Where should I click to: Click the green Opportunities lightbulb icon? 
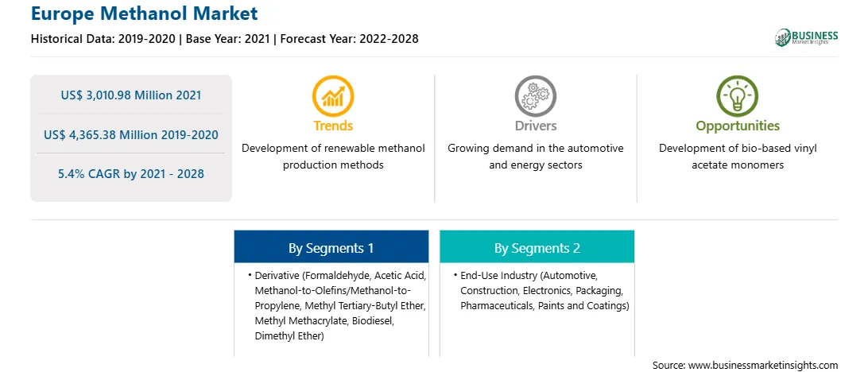pyautogui.click(x=738, y=95)
